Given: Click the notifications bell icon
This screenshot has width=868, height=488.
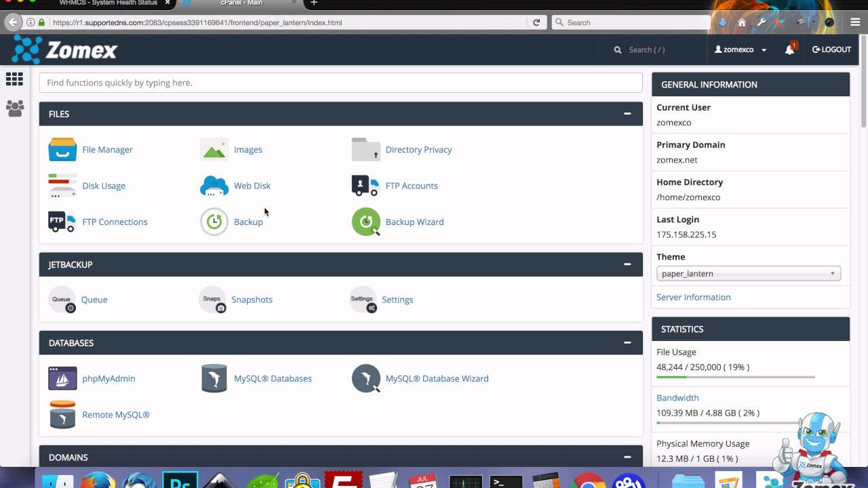Looking at the screenshot, I should click(x=790, y=49).
